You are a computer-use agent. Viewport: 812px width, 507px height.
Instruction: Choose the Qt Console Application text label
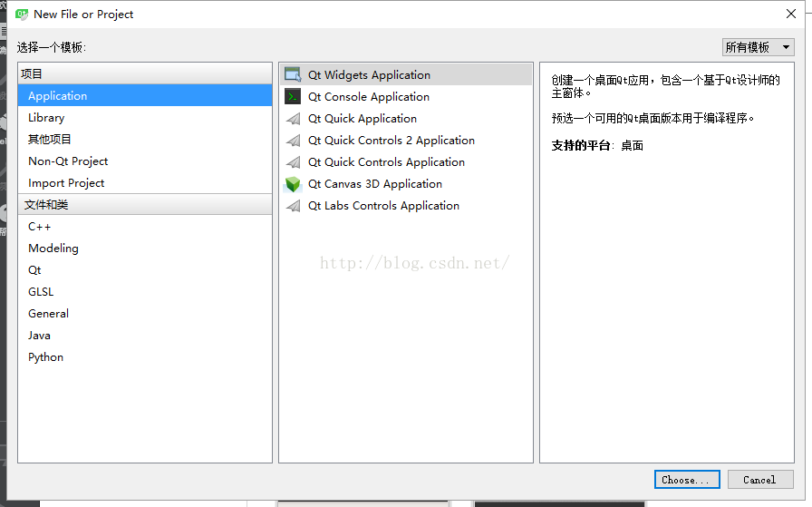pos(368,96)
